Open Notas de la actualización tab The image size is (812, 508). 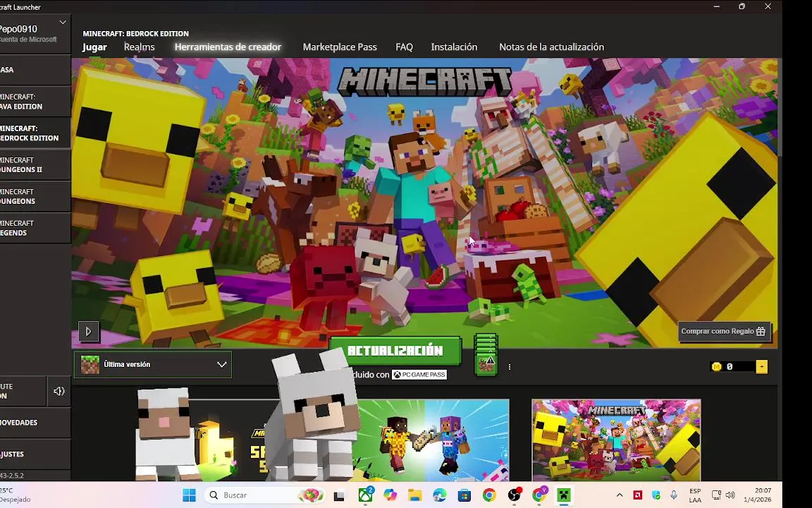coord(551,47)
